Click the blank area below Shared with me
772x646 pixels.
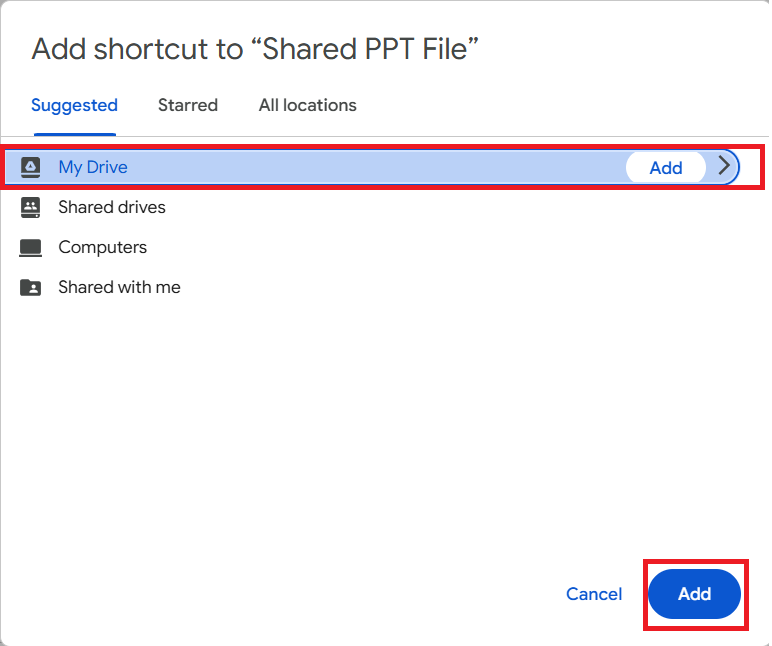click(380, 420)
